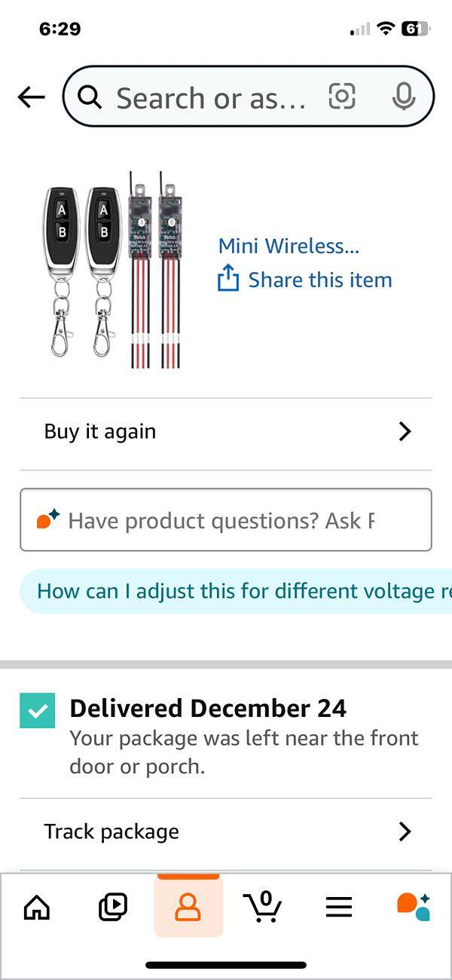The image size is (452, 980).
Task: Open the hamburger menu tab
Action: (x=339, y=907)
